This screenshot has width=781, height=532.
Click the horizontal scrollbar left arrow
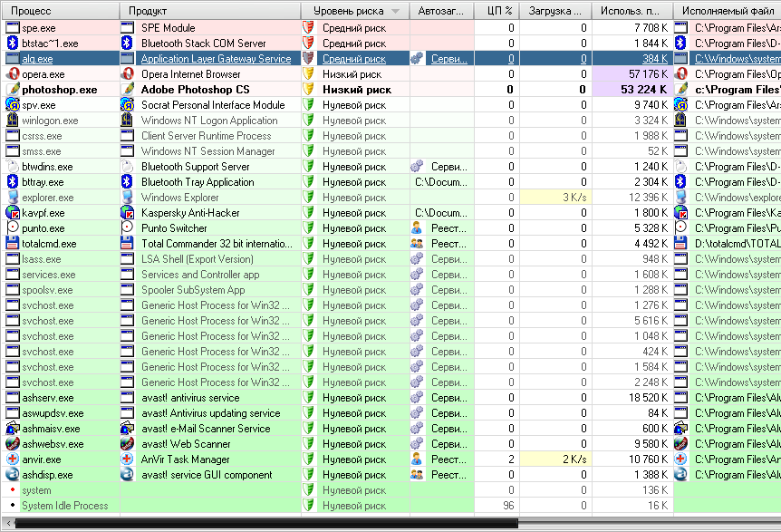pos(8,524)
